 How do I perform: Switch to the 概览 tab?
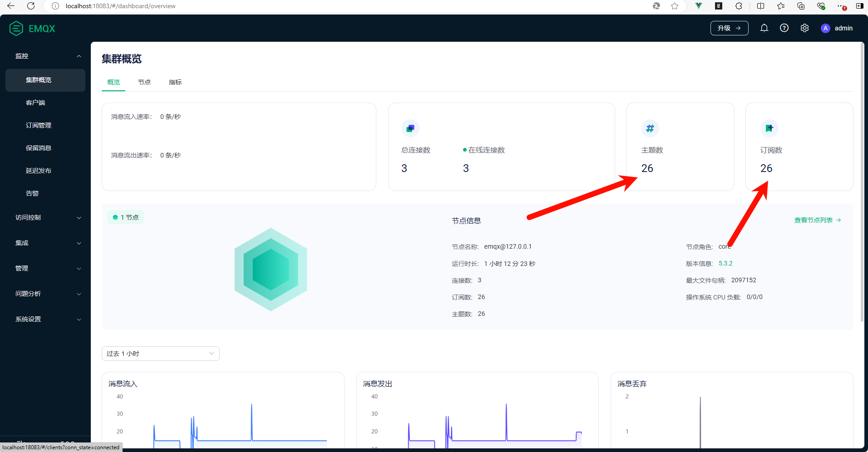(113, 82)
